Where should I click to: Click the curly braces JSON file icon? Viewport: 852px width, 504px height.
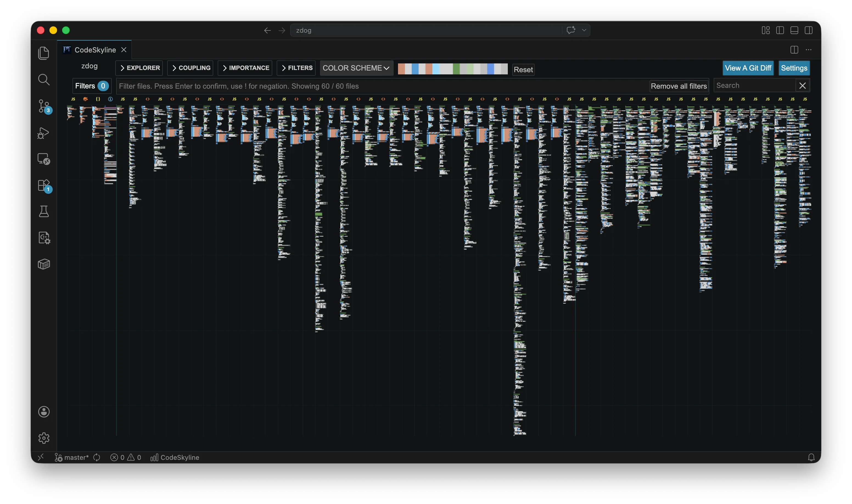98,99
